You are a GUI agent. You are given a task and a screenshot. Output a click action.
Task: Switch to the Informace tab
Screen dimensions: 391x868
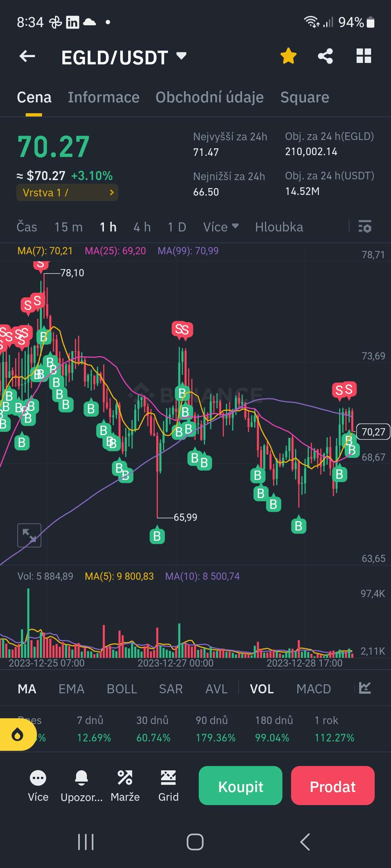pyautogui.click(x=104, y=97)
